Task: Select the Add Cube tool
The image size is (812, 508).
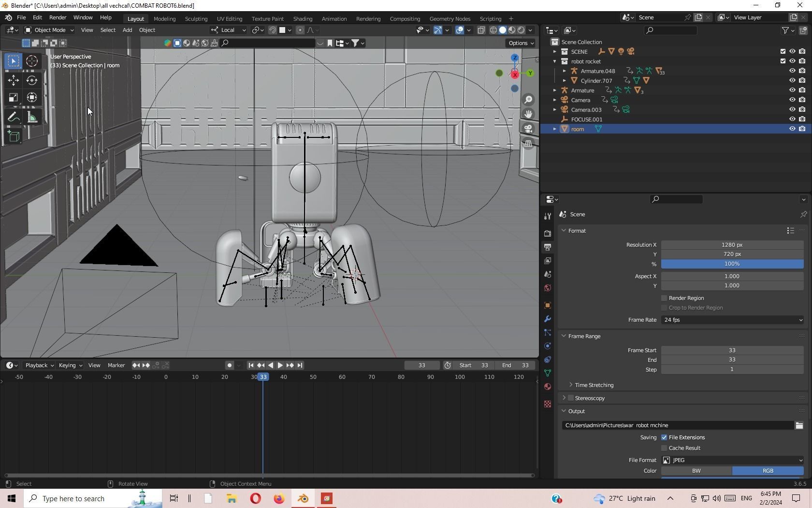Action: click(x=14, y=137)
